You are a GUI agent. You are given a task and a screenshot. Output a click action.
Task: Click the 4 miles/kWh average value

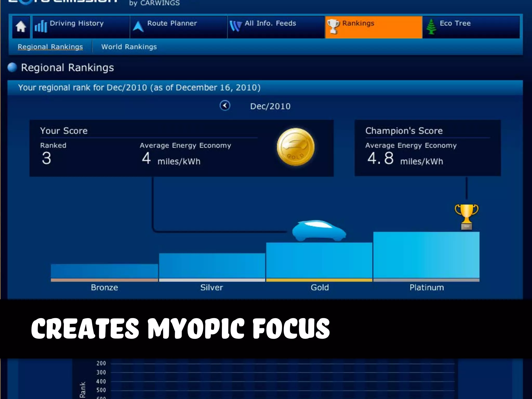171,159
